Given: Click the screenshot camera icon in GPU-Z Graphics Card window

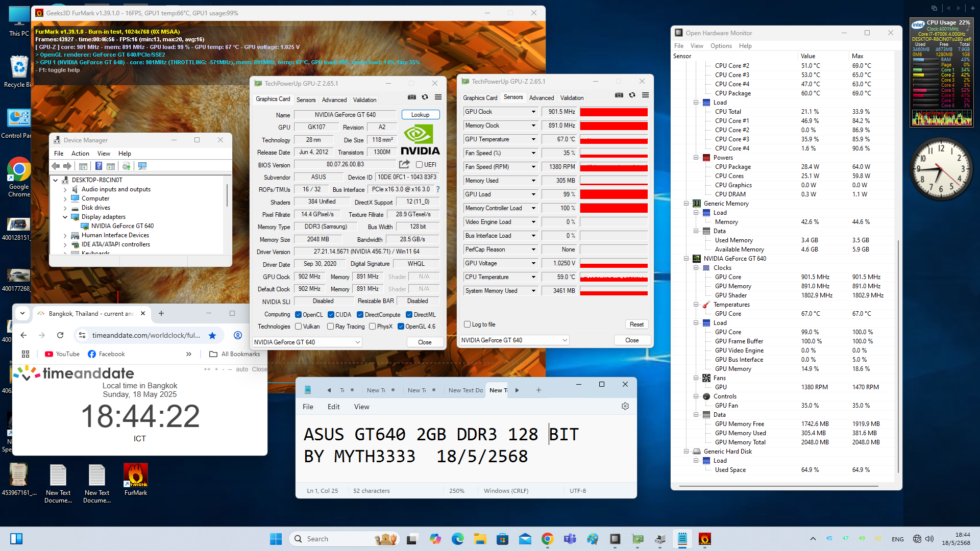Looking at the screenshot, I should point(412,97).
